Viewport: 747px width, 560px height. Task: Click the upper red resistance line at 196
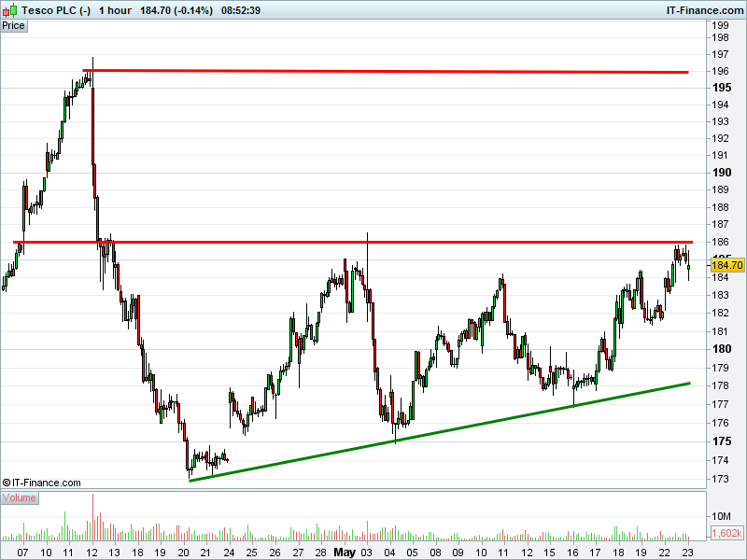coord(386,72)
